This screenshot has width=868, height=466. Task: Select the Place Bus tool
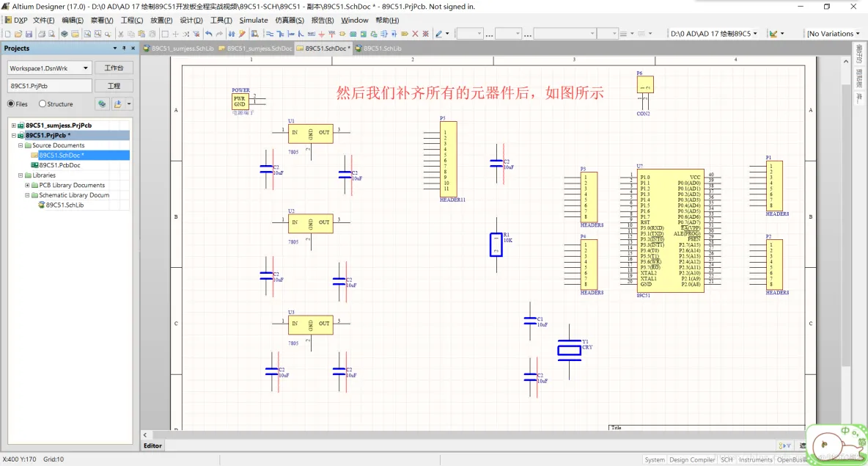tap(280, 34)
